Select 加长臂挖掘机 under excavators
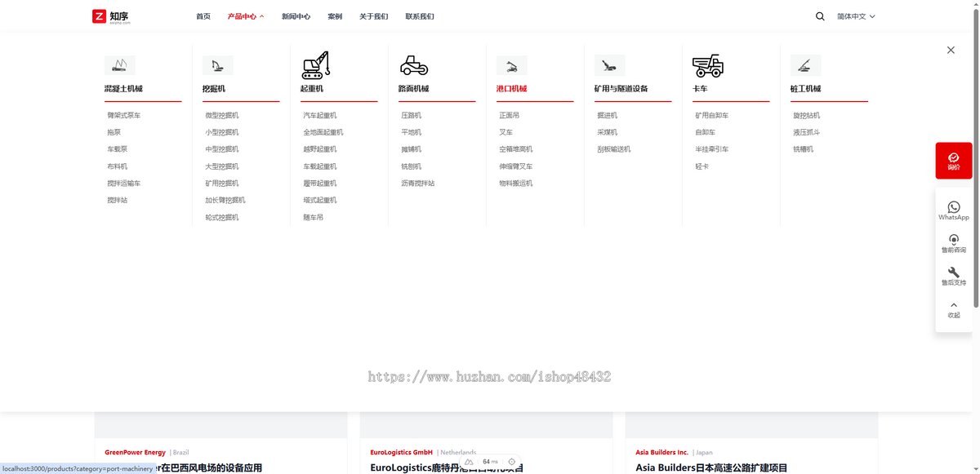This screenshot has height=474, width=980. tap(225, 200)
